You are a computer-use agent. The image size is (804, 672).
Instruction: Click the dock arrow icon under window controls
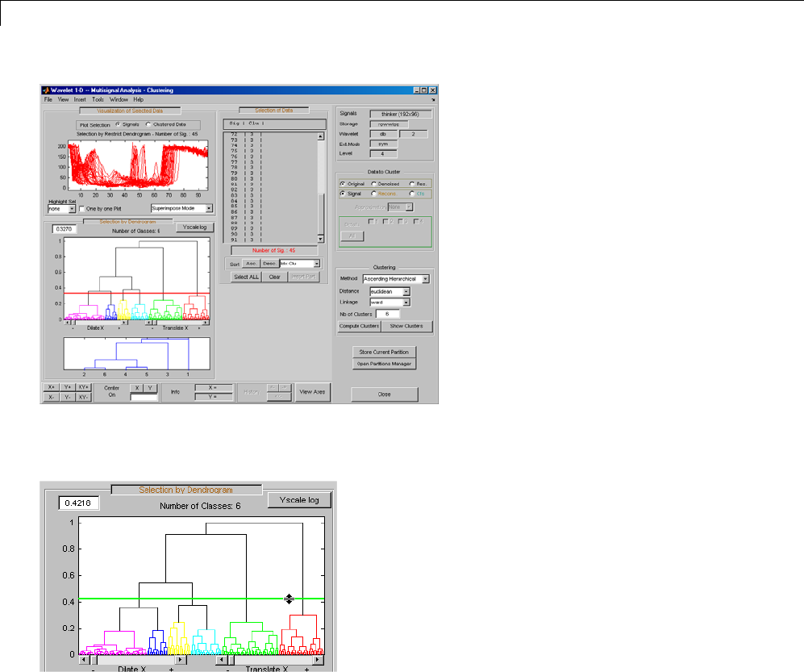(433, 99)
